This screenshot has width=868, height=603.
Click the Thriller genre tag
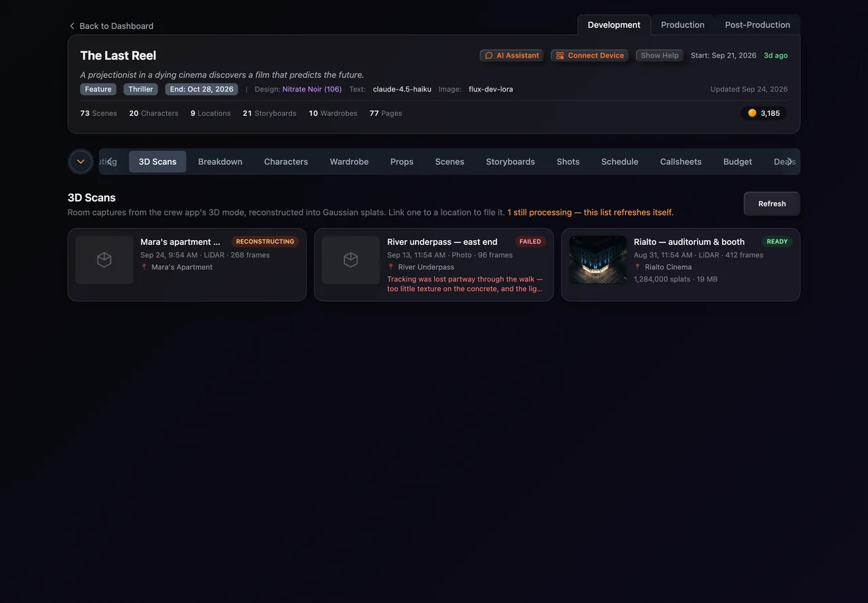pos(140,90)
